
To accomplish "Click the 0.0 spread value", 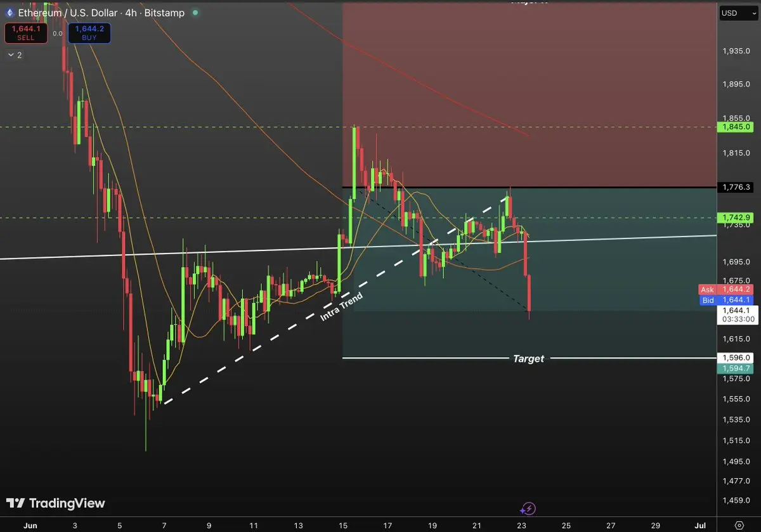I will click(58, 34).
